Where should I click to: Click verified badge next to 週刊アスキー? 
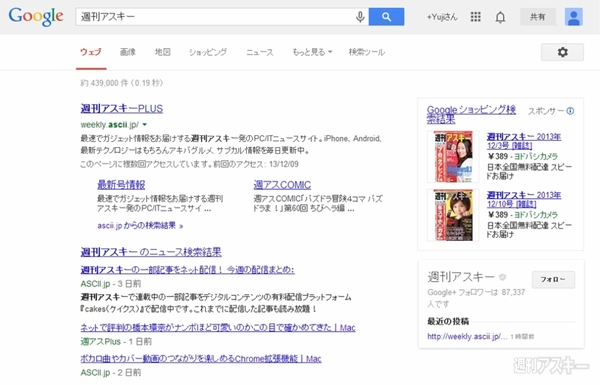pyautogui.click(x=502, y=277)
